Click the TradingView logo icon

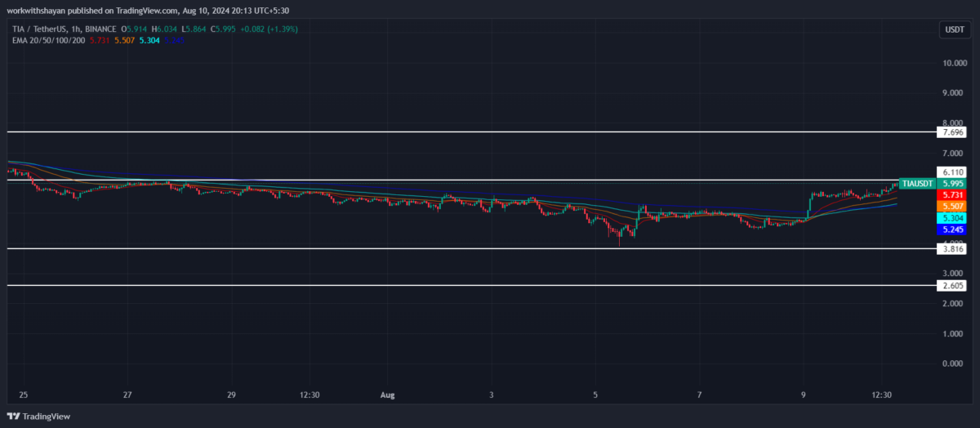[x=14, y=417]
